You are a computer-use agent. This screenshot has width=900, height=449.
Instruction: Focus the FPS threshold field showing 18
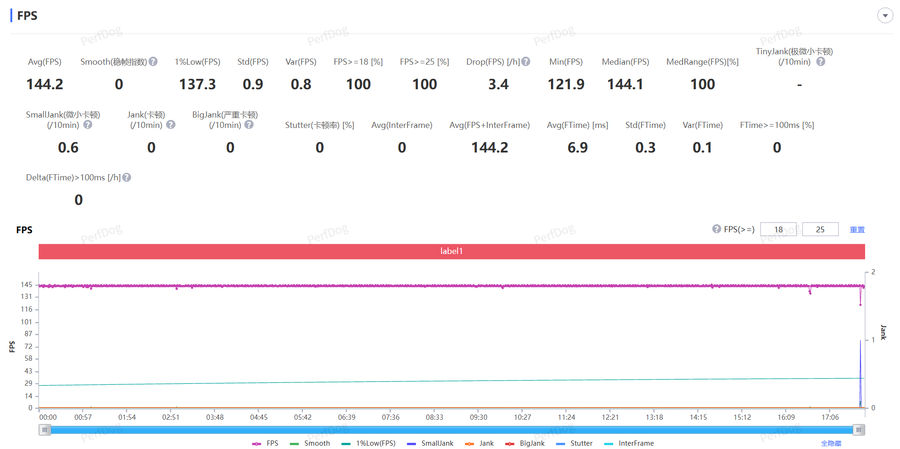778,229
